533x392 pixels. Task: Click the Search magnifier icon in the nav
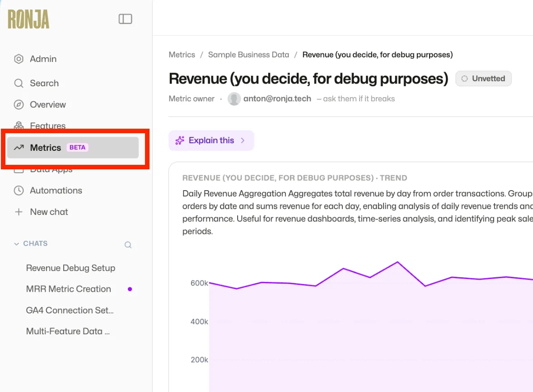pos(19,83)
